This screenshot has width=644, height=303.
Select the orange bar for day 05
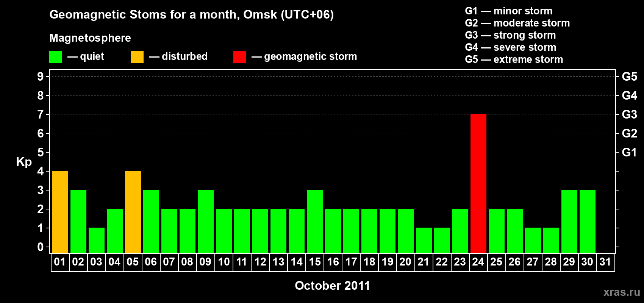(133, 212)
